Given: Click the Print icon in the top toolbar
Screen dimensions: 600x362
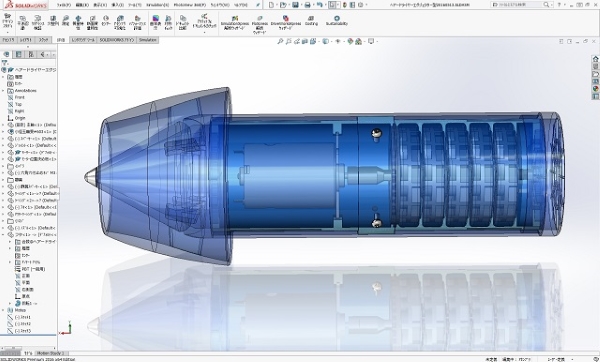Looking at the screenshot, I should 307,5.
